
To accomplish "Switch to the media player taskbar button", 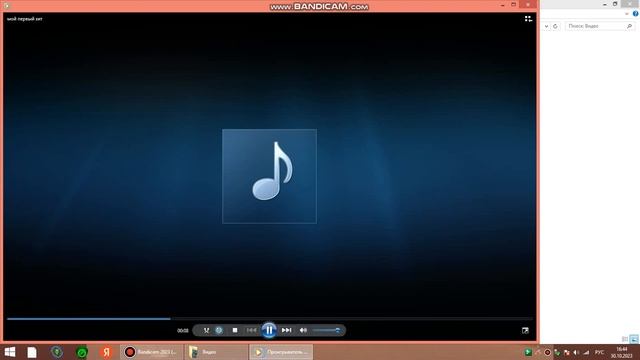I will point(281,352).
